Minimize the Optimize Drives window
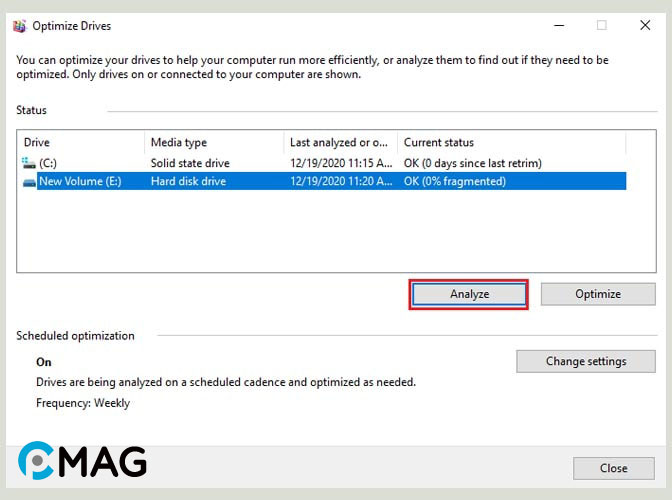 point(559,26)
